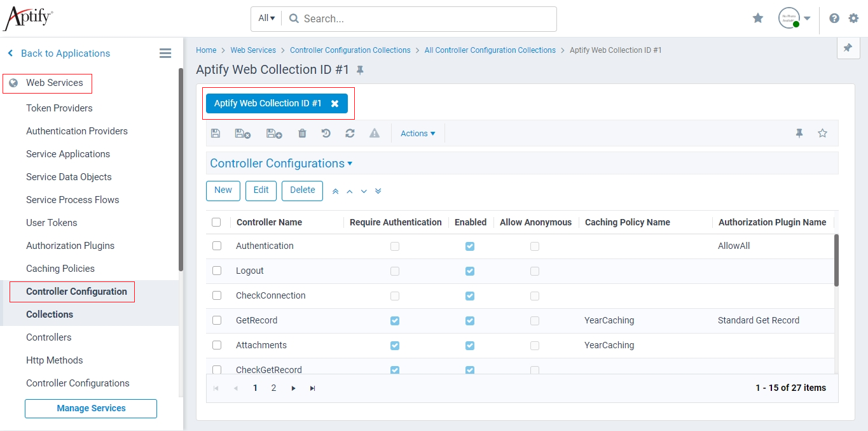The image size is (868, 431).
Task: Click the Save and New toolbar icon
Action: [x=274, y=134]
